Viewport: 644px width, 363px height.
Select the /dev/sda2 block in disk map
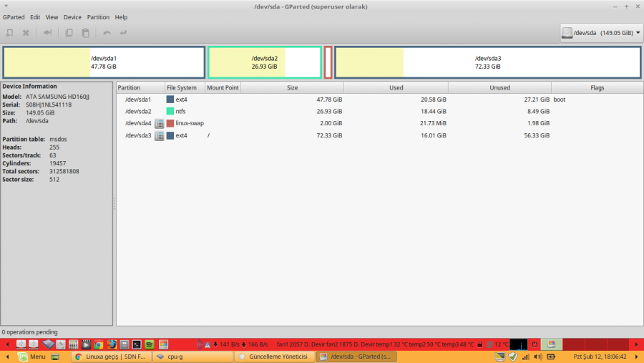pyautogui.click(x=265, y=62)
